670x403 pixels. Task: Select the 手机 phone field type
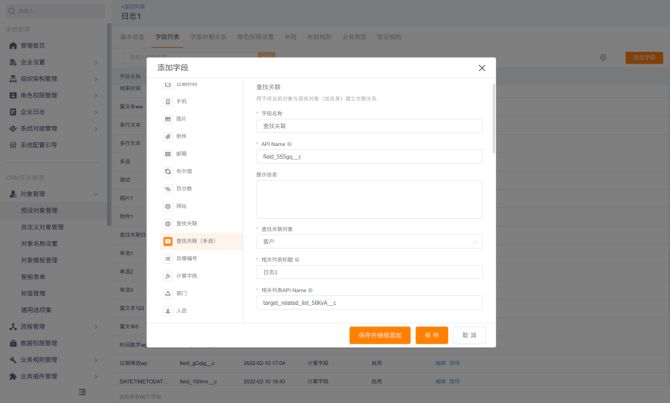182,101
